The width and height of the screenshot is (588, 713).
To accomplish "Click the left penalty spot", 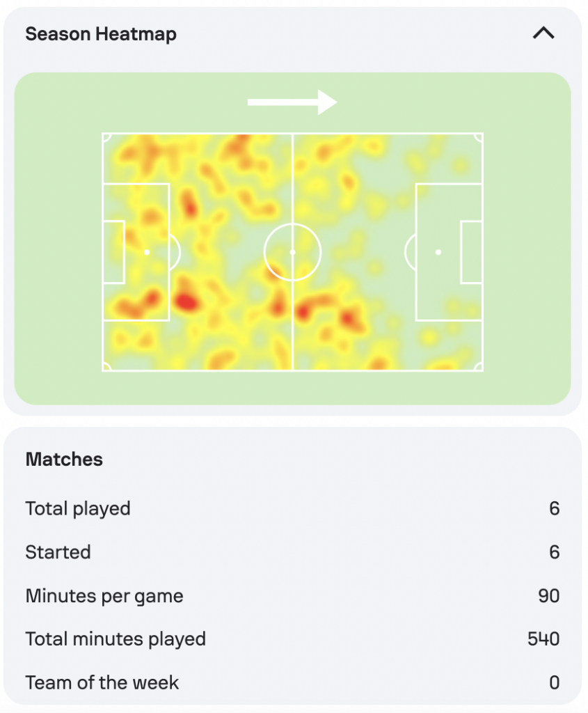I will (147, 252).
